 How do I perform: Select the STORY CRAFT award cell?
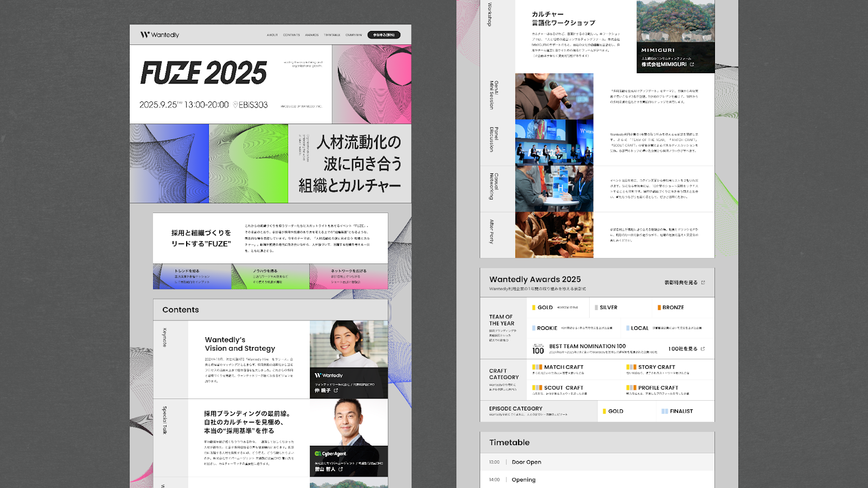668,369
